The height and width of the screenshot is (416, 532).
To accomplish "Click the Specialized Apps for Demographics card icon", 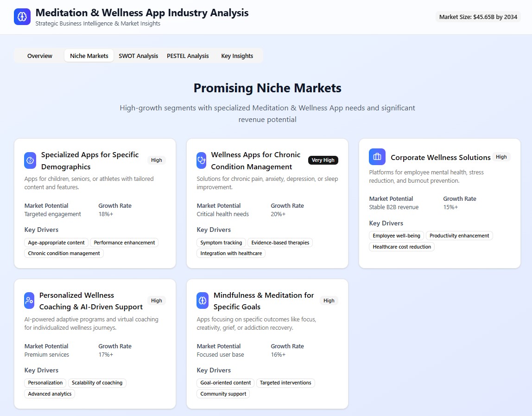I will coord(30,160).
